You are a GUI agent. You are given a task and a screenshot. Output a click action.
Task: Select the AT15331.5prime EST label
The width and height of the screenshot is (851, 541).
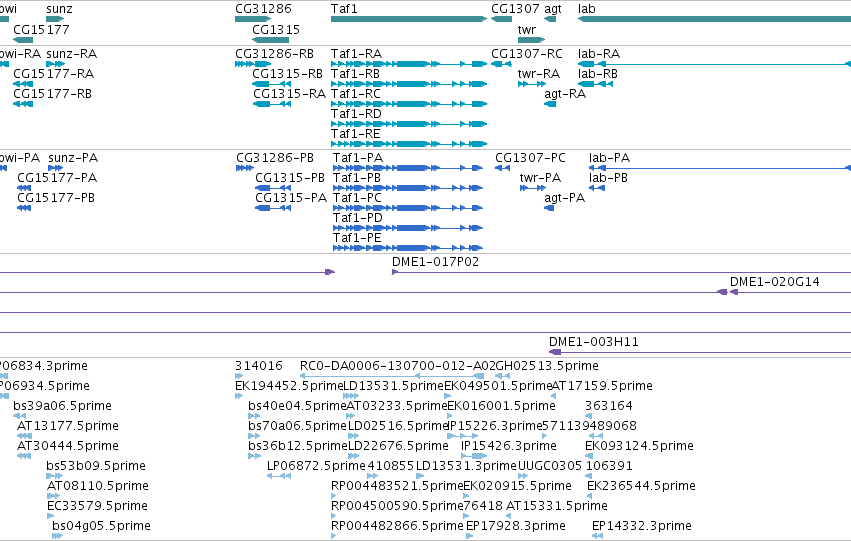click(x=557, y=507)
